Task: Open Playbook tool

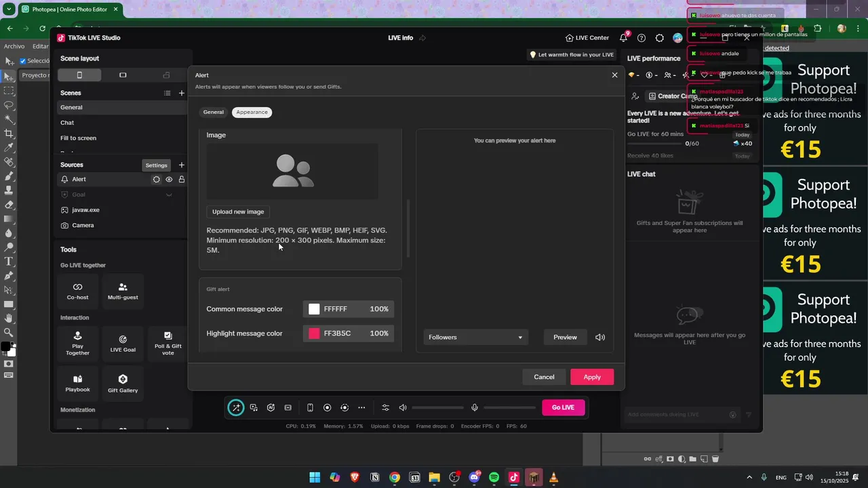Action: coord(77,384)
